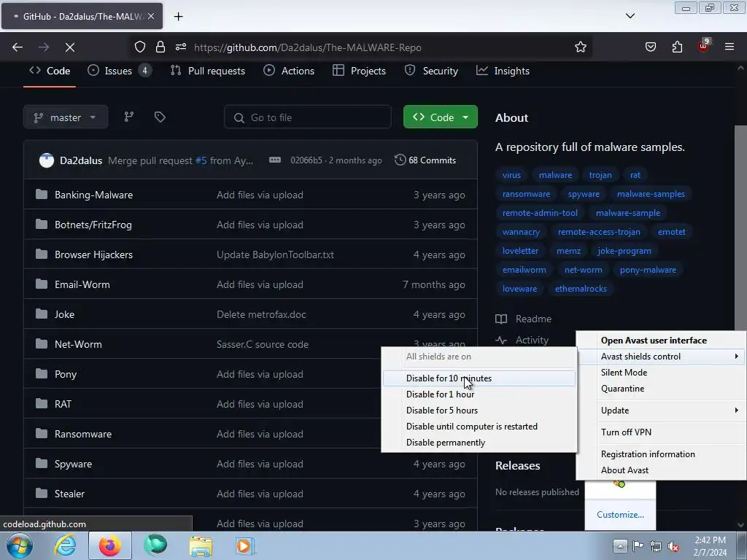Screen dimensions: 747x560
Task: Open the Insights tab
Action: coord(503,71)
